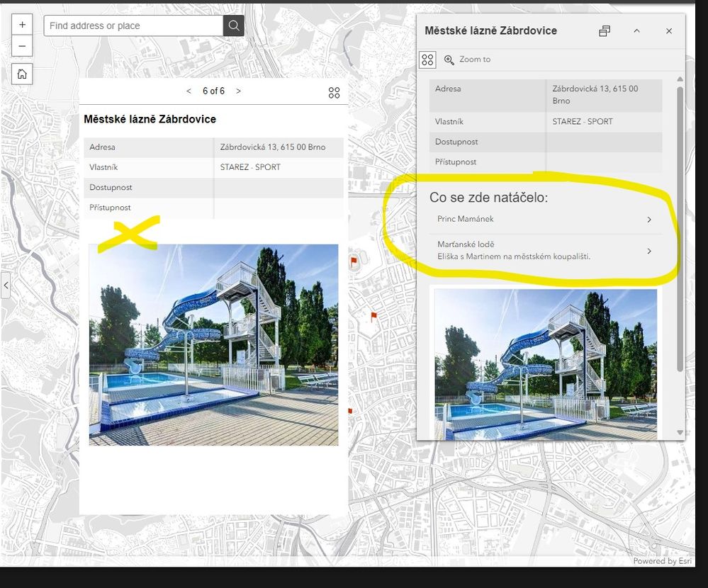Collapse the popup with the caret icon

636,31
